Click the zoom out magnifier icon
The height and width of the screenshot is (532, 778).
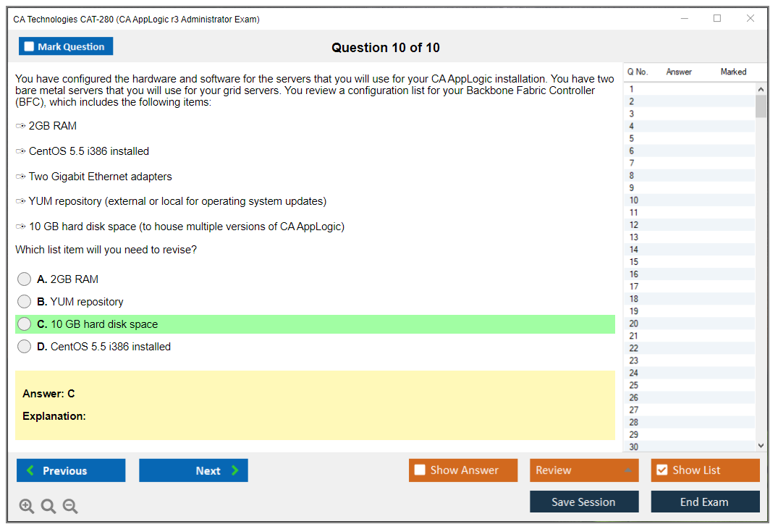coord(70,506)
